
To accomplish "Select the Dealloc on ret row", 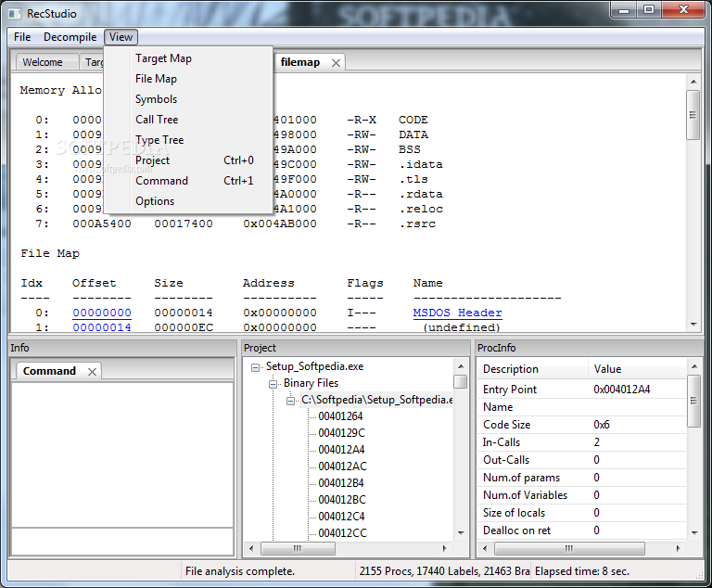I will pos(581,530).
